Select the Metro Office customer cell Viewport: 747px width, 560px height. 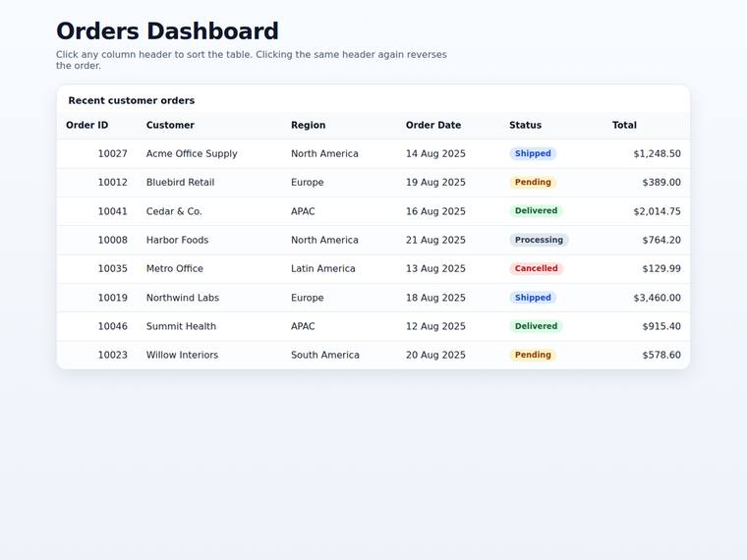pyautogui.click(x=209, y=268)
